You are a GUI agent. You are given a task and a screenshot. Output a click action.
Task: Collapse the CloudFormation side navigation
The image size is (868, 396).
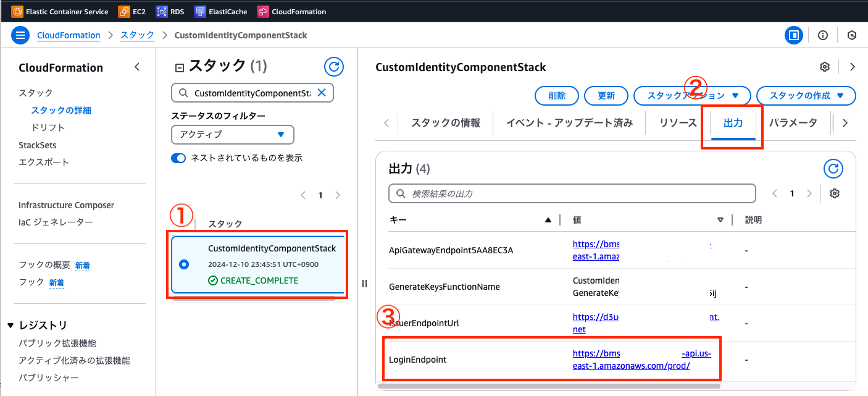(x=137, y=67)
